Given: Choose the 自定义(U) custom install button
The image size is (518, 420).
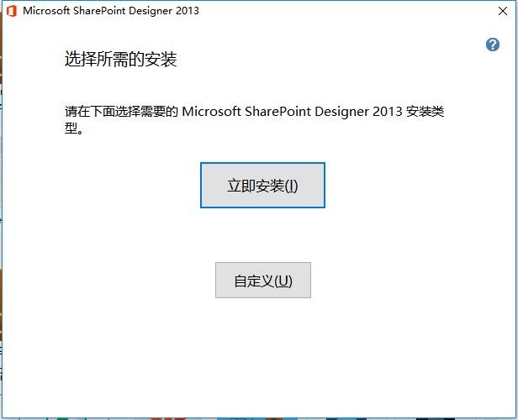Looking at the screenshot, I should click(x=263, y=280).
